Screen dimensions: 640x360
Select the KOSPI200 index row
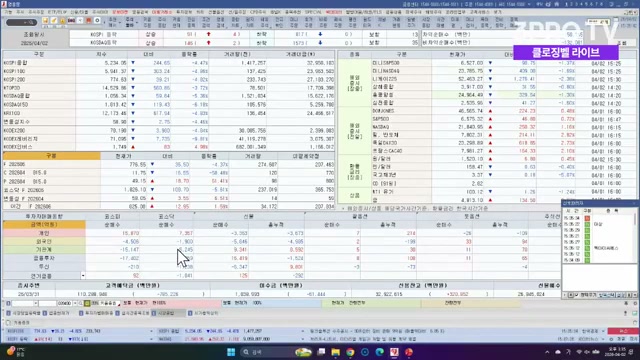pyautogui.click(x=169, y=80)
